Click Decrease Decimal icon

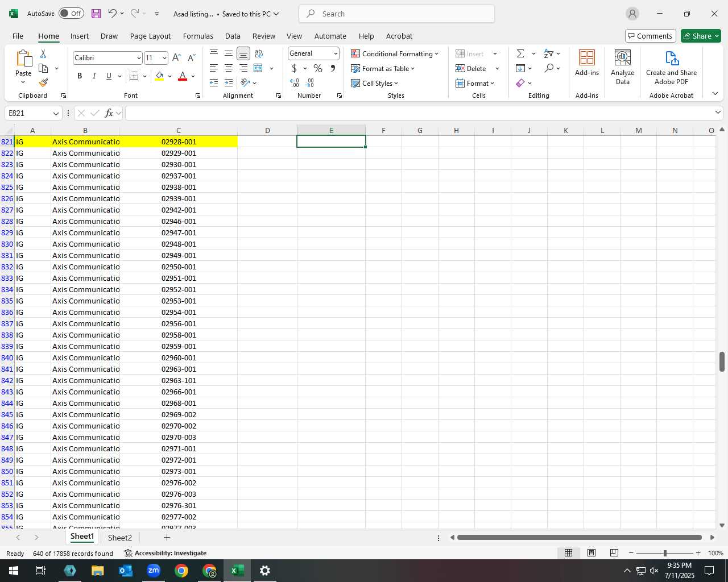310,83
